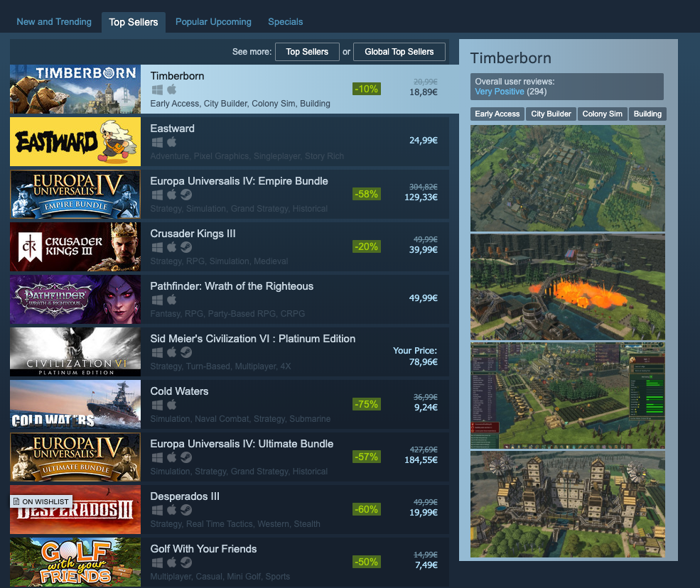Image resolution: width=700 pixels, height=588 pixels.
Task: Click the ON WISHLIST badge on Desperados III
Action: click(x=41, y=501)
